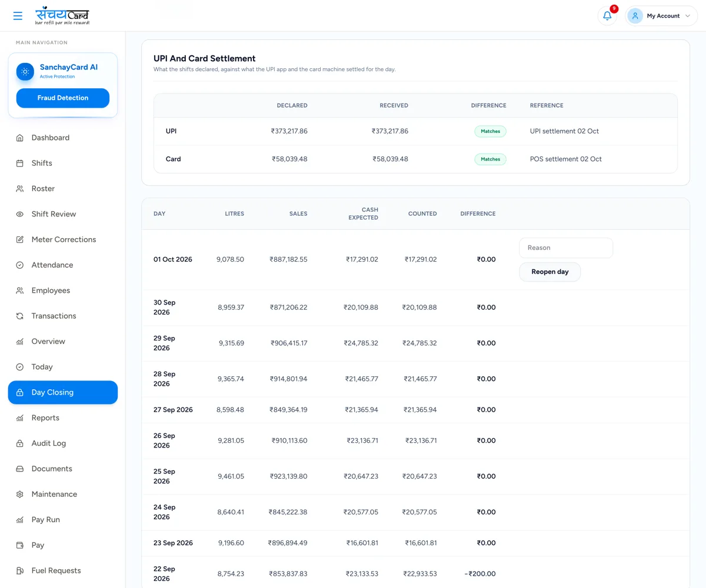Click the Fuel Requests pump icon
This screenshot has height=588, width=706.
19,571
